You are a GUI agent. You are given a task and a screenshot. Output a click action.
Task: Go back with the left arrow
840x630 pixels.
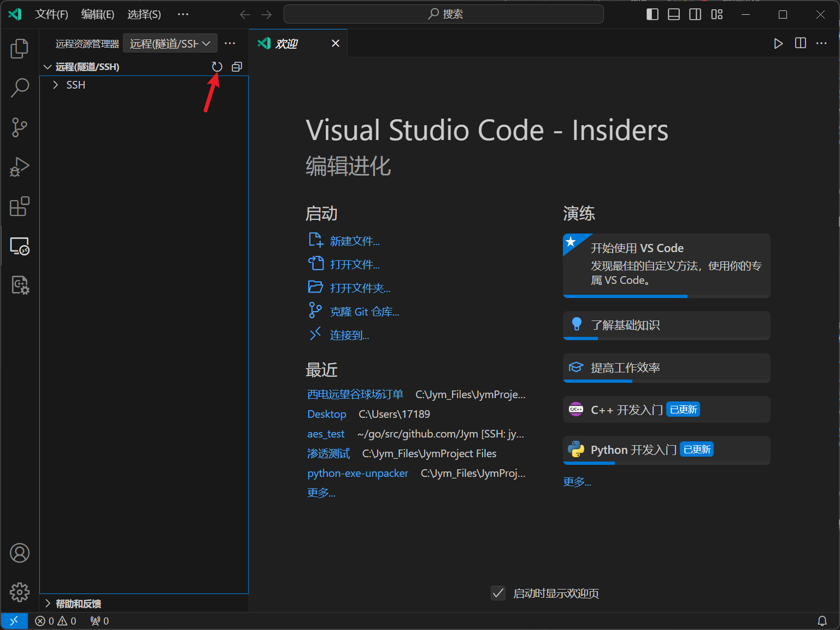click(245, 14)
